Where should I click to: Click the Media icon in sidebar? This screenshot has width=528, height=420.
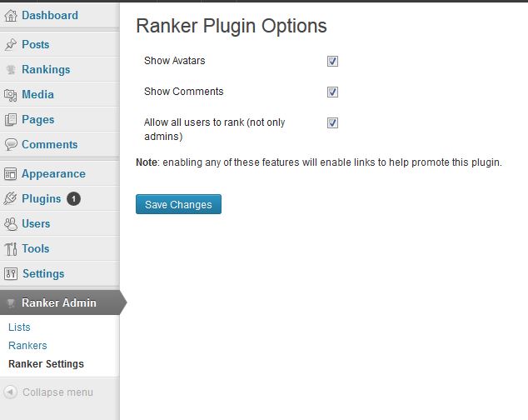coord(11,95)
